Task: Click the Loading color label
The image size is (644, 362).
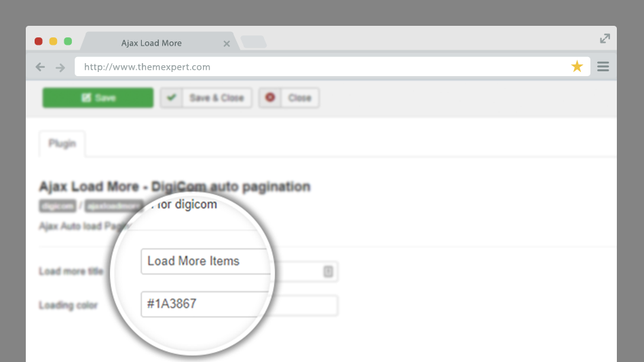Action: click(68, 306)
